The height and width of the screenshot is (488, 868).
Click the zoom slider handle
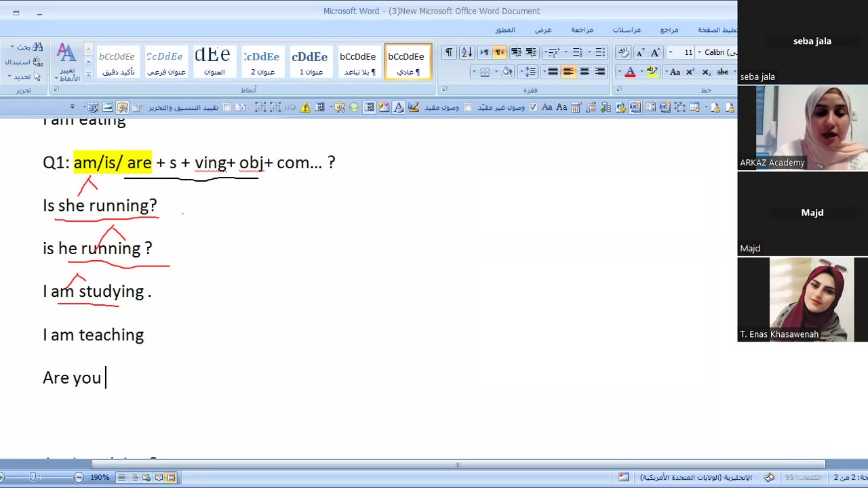[33, 477]
